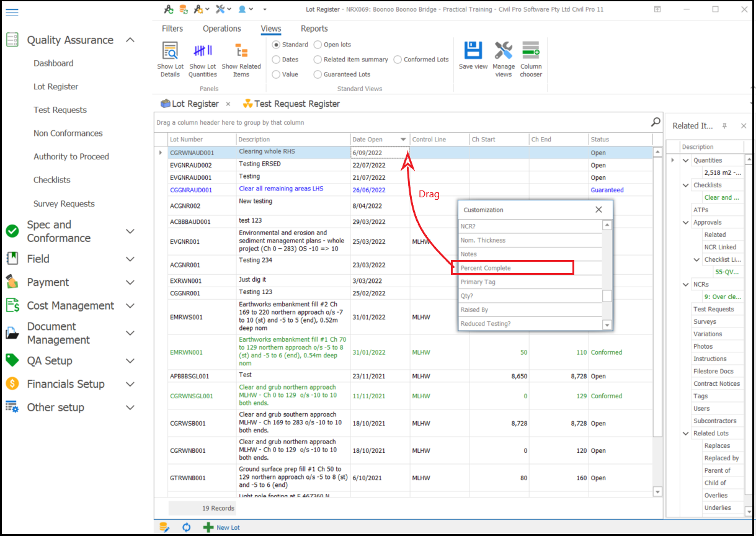This screenshot has width=756, height=536.
Task: Select the Open lots radio option
Action: [x=318, y=45]
